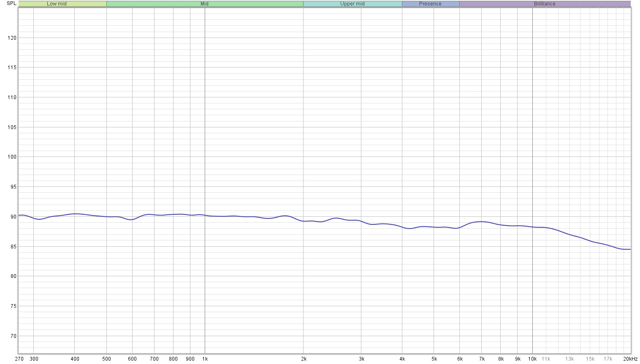
Task: Click the 105 dB axis value
Action: [12, 127]
